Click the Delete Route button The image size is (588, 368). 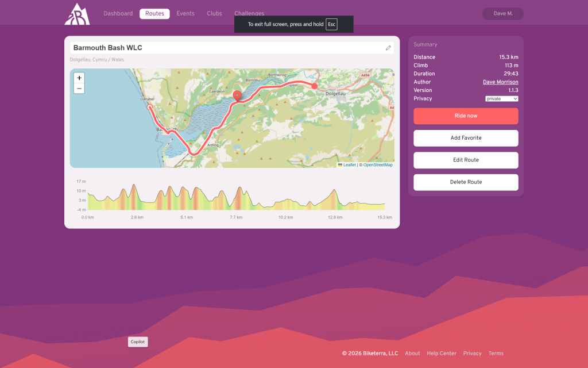(466, 182)
